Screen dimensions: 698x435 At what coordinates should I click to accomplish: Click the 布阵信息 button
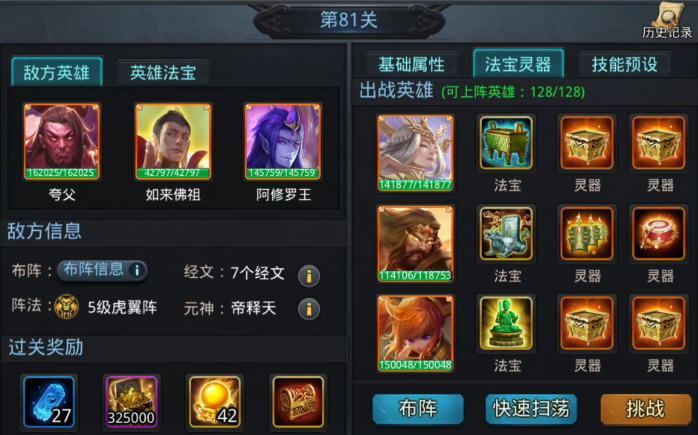[x=102, y=270]
